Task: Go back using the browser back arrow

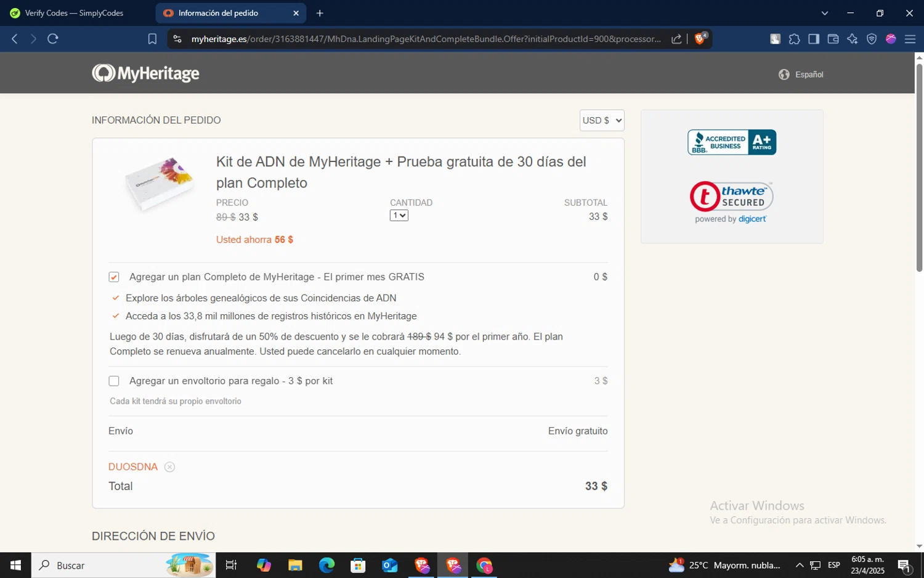Action: tap(15, 39)
